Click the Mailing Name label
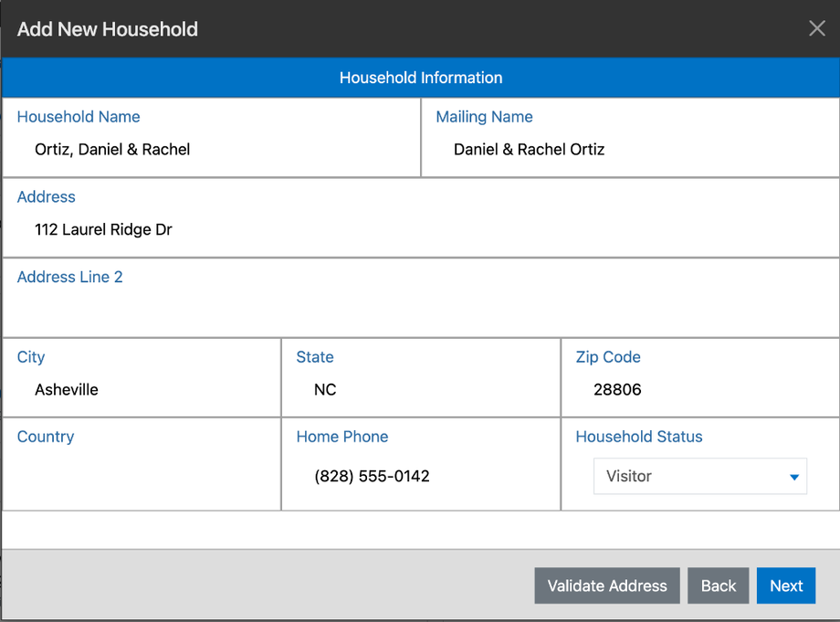The height and width of the screenshot is (622, 840). pos(484,117)
